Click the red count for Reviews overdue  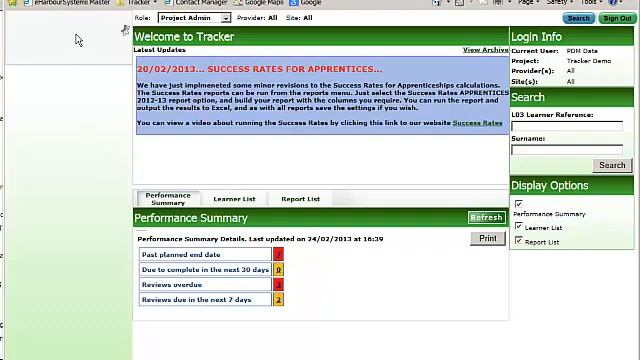pyautogui.click(x=278, y=284)
